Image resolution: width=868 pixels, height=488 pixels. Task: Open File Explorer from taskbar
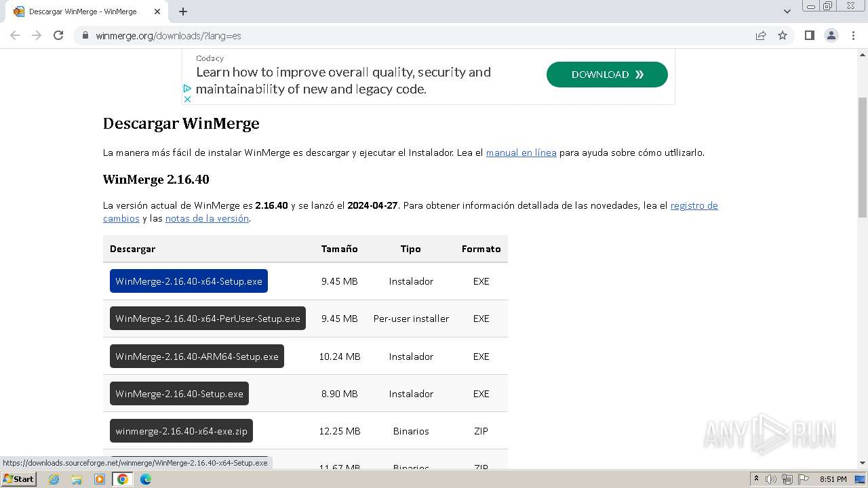coord(77,479)
